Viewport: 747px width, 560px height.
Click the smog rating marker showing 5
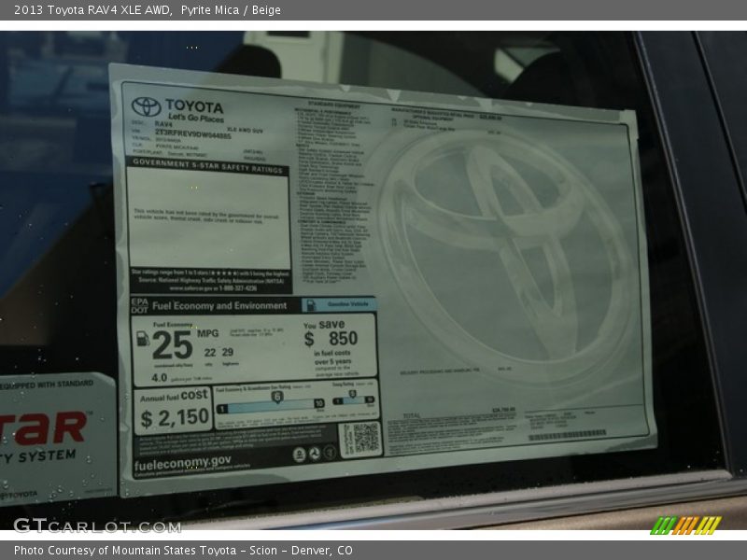[x=352, y=394]
